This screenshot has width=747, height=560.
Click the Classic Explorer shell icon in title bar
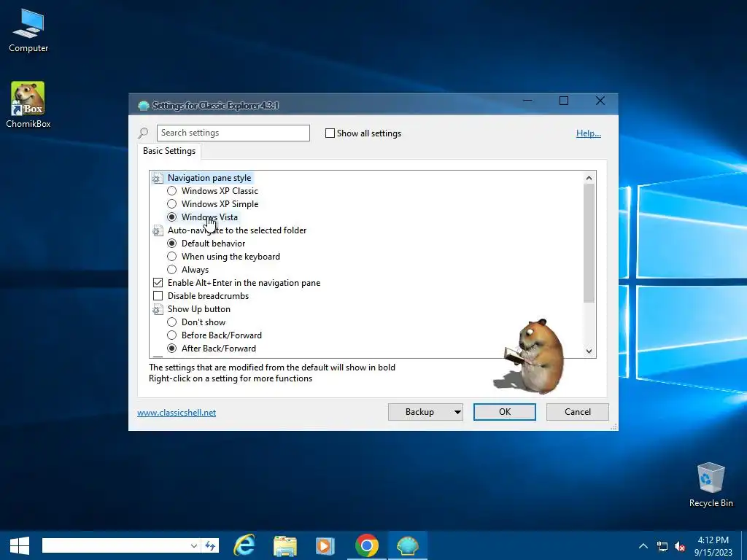pos(144,106)
